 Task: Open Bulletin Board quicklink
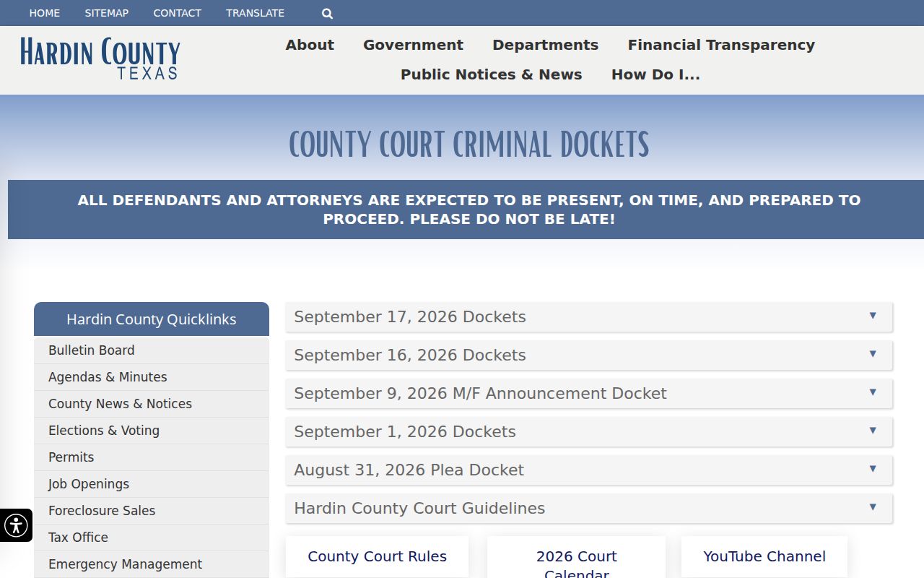[x=152, y=350]
